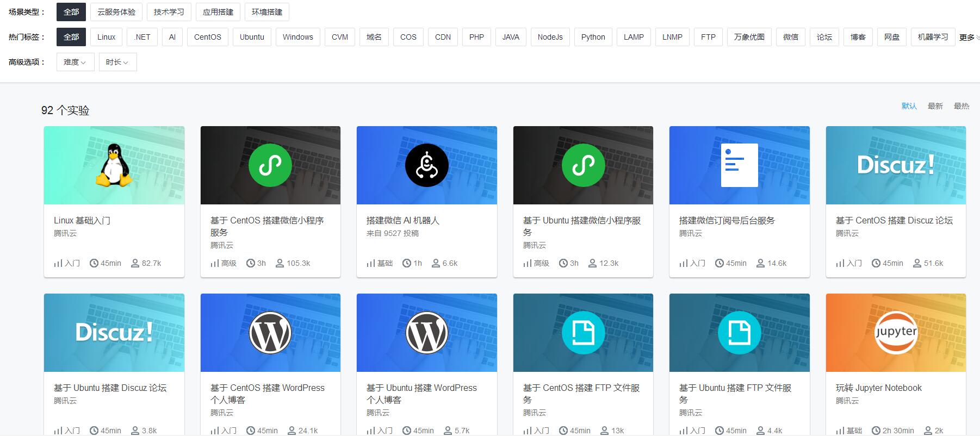This screenshot has width=980, height=436.
Task: Select the 技术学习 scene type filter
Action: [x=169, y=12]
